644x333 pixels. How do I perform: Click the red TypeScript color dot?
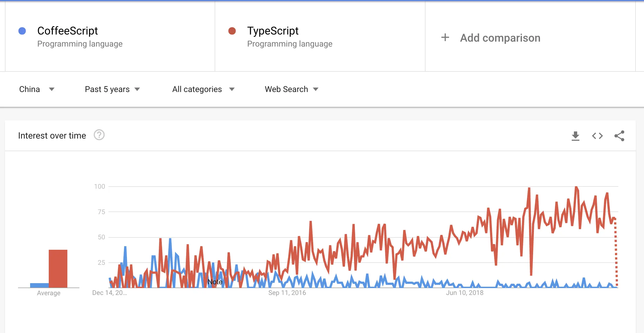(x=232, y=31)
